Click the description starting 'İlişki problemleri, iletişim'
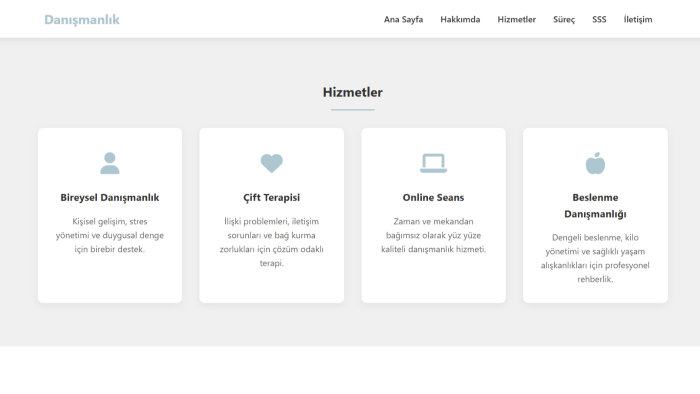Screen dimensions: 700x394 [x=271, y=242]
